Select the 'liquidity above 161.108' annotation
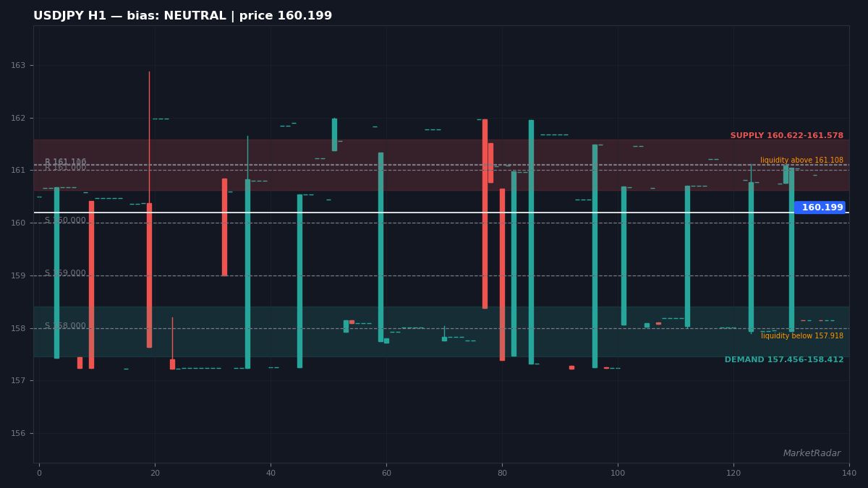Viewport: 868px width, 488px height. tap(801, 160)
